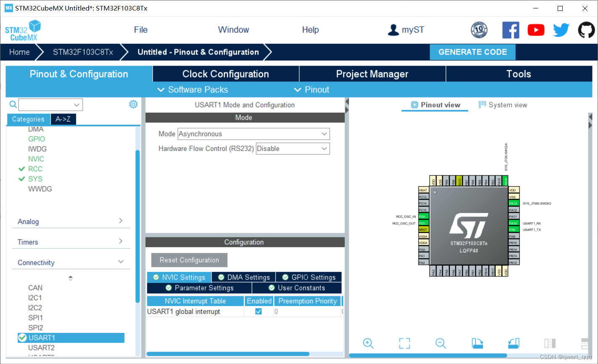Click the search magnifier icon

13,104
